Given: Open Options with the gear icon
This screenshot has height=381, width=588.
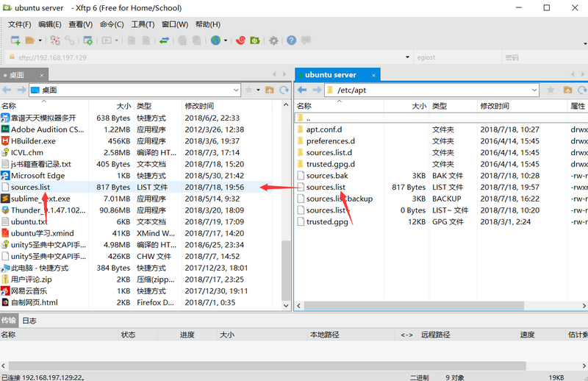Looking at the screenshot, I should coord(273,40).
